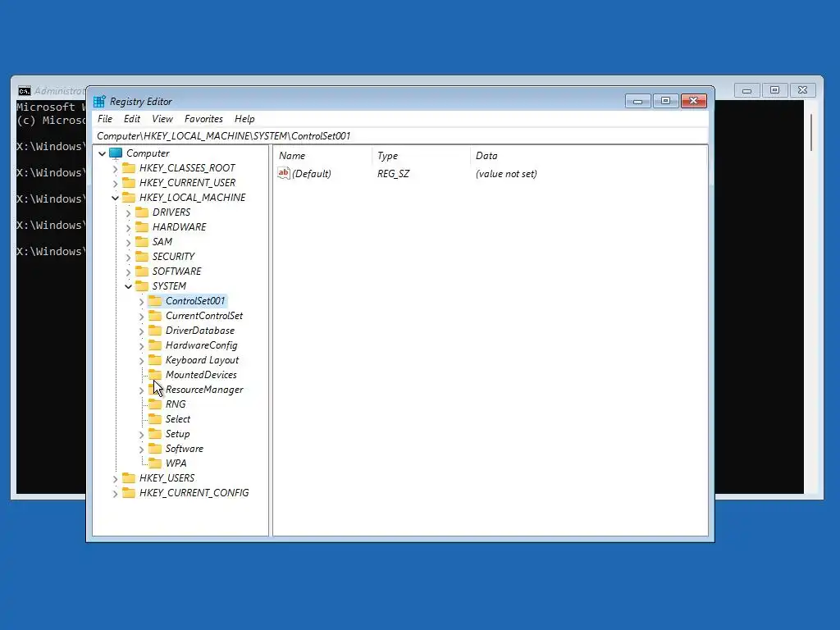The image size is (840, 630).
Task: Click the Command Prompt title bar icon
Action: tap(24, 90)
